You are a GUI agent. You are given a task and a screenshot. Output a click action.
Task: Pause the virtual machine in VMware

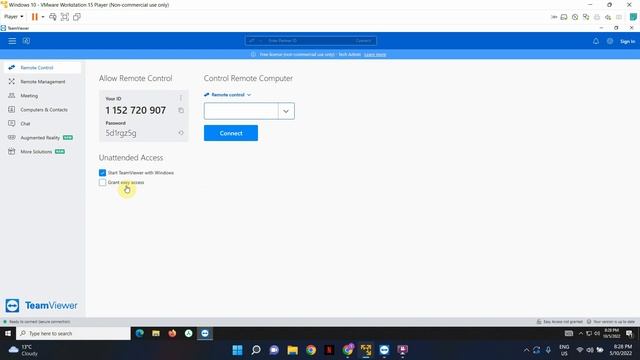[x=35, y=17]
